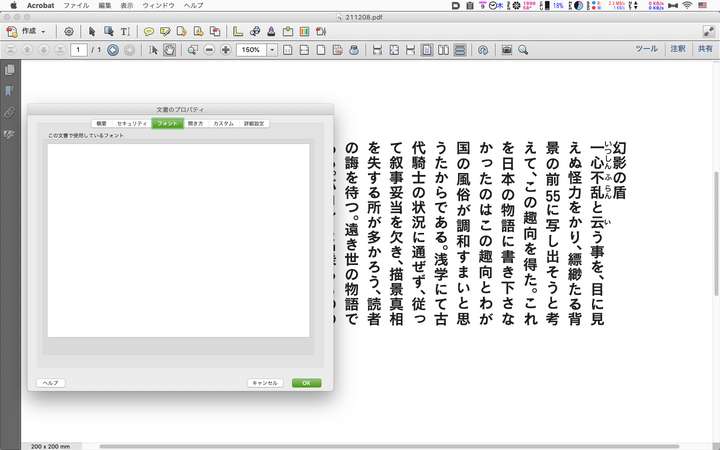Click the Wi-Fi status icon
The height and width of the screenshot is (450, 720).
click(x=687, y=6)
